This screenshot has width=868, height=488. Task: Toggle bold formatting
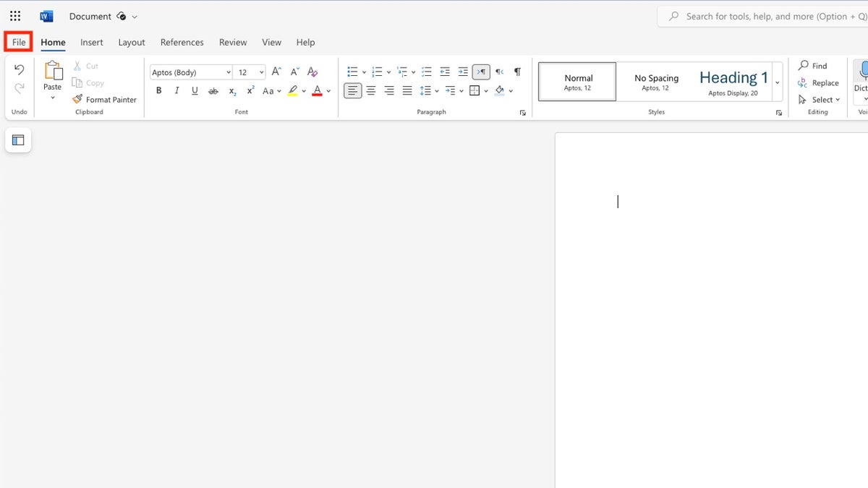coord(158,91)
